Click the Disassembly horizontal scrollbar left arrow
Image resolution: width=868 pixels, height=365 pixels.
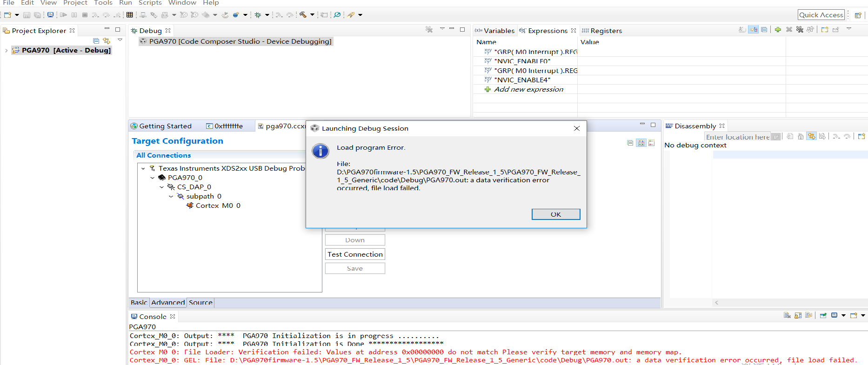coord(717,303)
